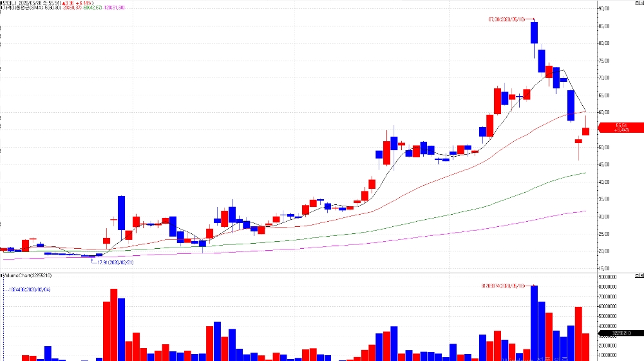Click the last red candlestick on the chart

click(585, 131)
